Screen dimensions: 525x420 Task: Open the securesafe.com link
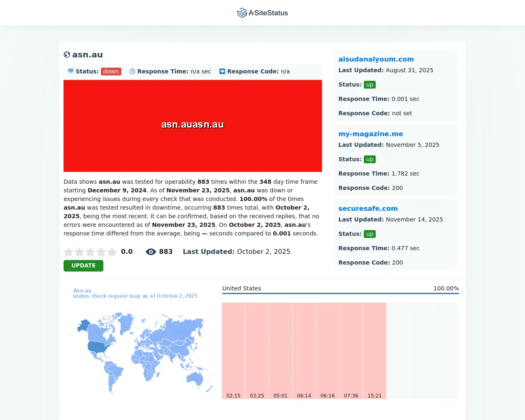click(x=367, y=208)
